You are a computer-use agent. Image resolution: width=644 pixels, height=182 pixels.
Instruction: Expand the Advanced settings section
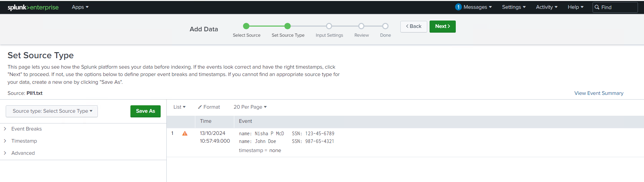tap(23, 153)
